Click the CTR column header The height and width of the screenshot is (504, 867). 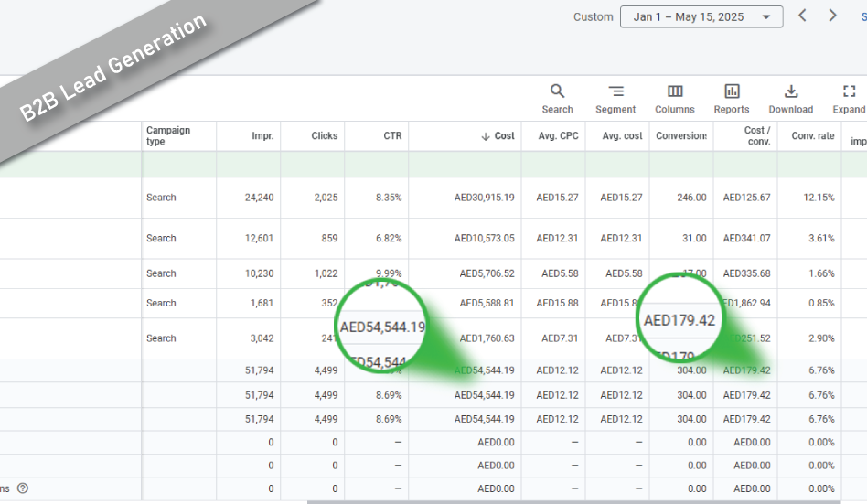point(392,136)
